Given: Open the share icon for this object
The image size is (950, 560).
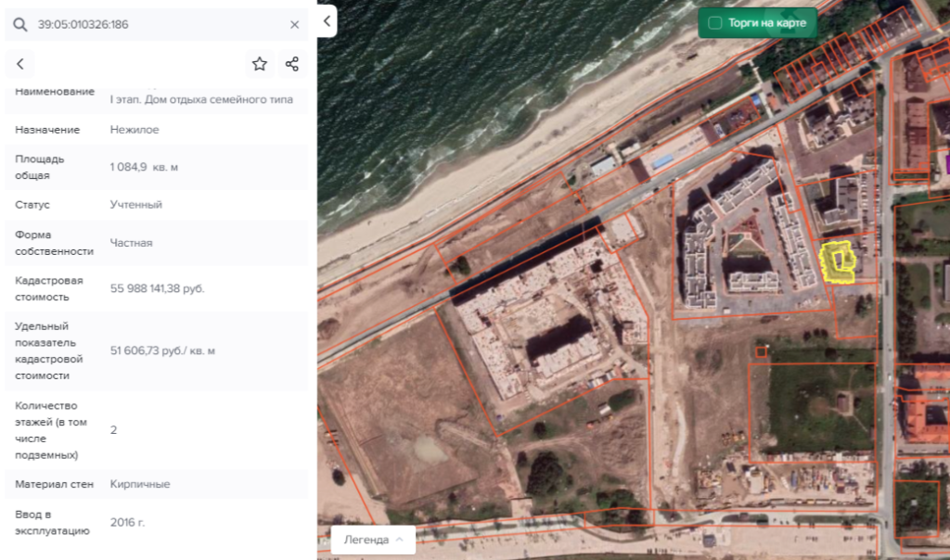Looking at the screenshot, I should coord(292,64).
